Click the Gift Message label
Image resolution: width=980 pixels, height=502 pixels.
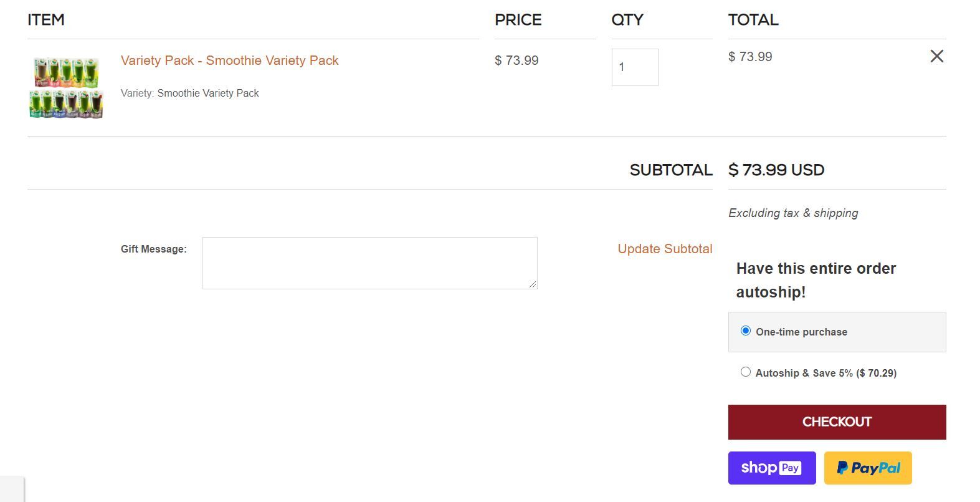[154, 249]
